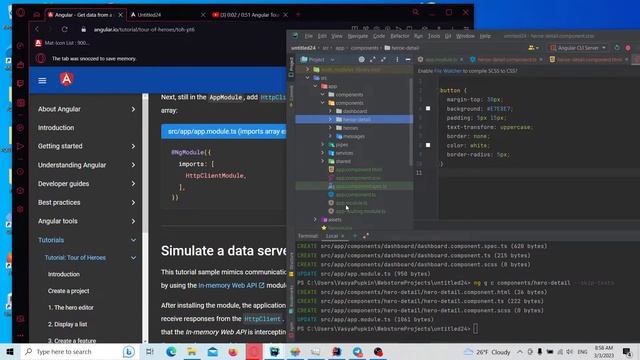Expand the heroes folder in project tree

(330, 128)
